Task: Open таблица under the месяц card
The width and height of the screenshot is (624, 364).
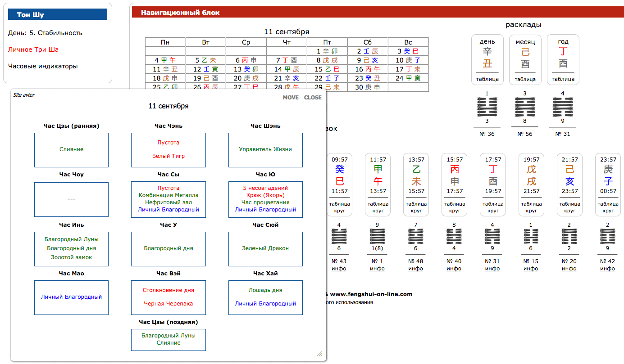Action: point(525,79)
